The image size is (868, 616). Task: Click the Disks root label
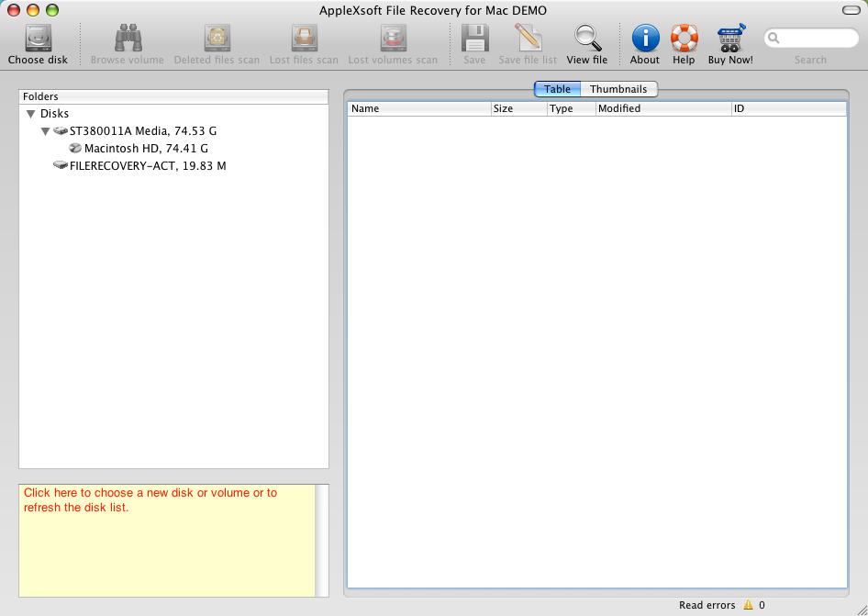(54, 114)
